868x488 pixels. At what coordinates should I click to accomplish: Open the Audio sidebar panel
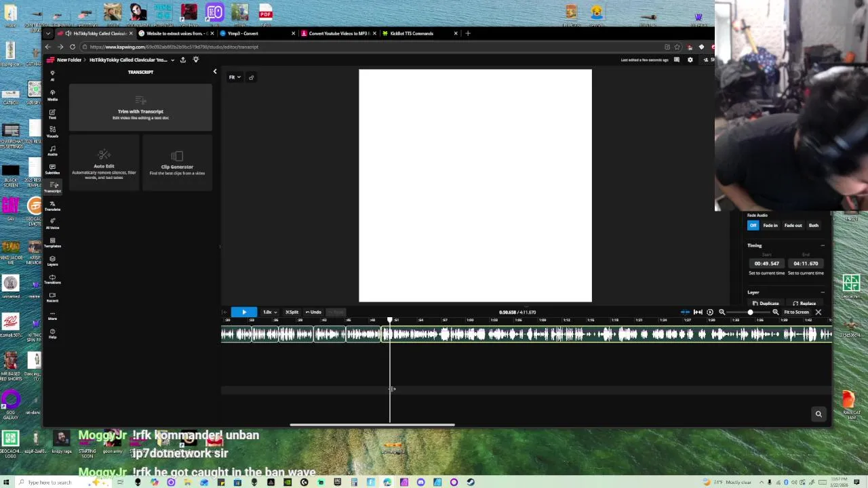52,150
